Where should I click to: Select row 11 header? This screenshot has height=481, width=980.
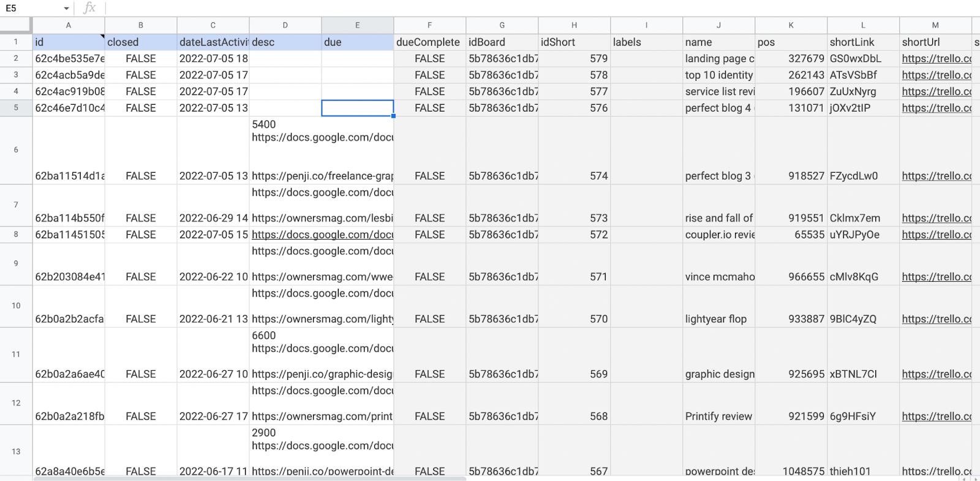[16, 355]
